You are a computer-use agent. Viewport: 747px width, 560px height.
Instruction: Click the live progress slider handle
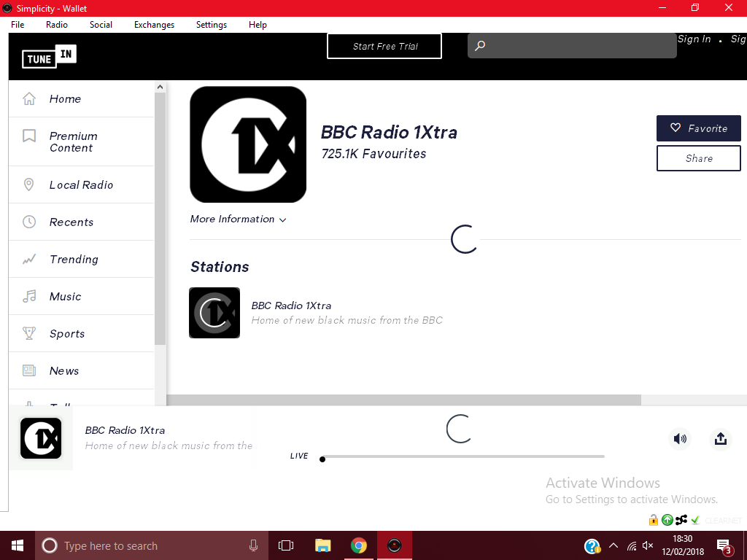click(322, 459)
